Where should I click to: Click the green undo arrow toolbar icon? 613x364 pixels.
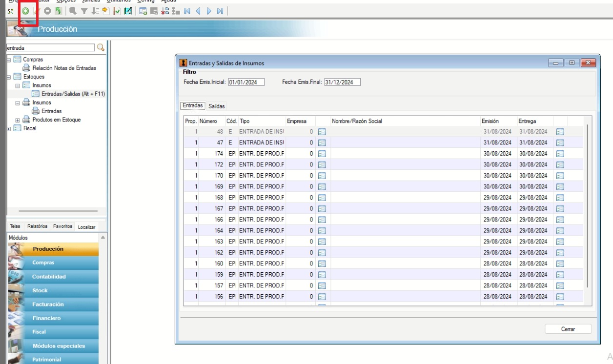[58, 11]
